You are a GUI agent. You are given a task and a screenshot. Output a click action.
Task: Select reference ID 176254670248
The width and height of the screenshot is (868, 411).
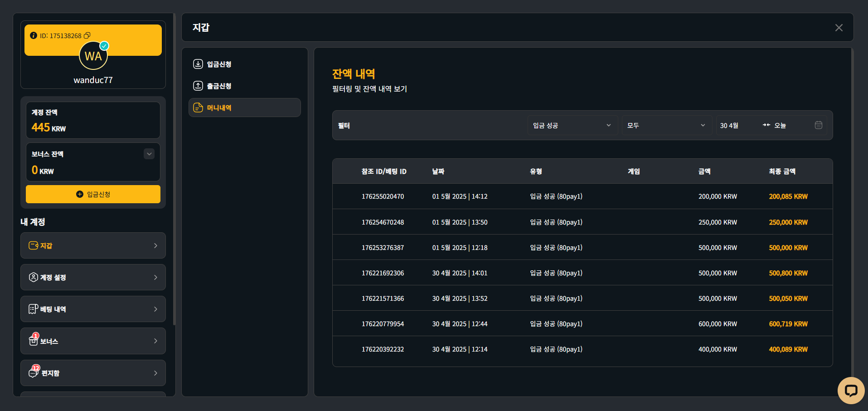tap(383, 222)
